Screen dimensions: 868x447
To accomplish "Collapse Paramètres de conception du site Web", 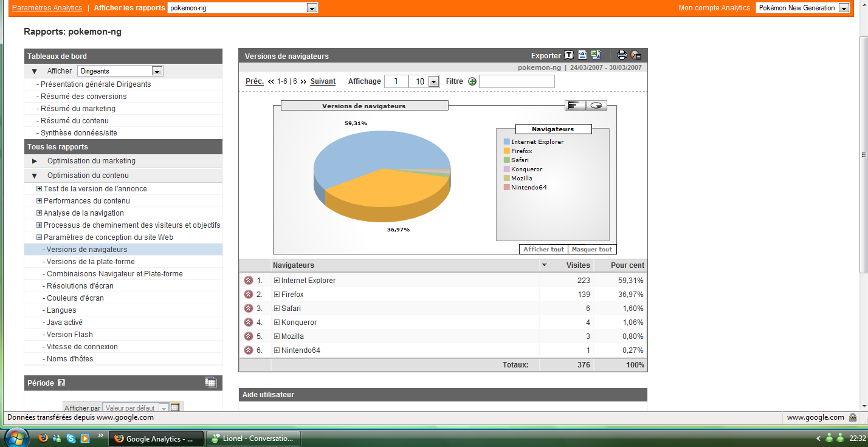I will (39, 237).
